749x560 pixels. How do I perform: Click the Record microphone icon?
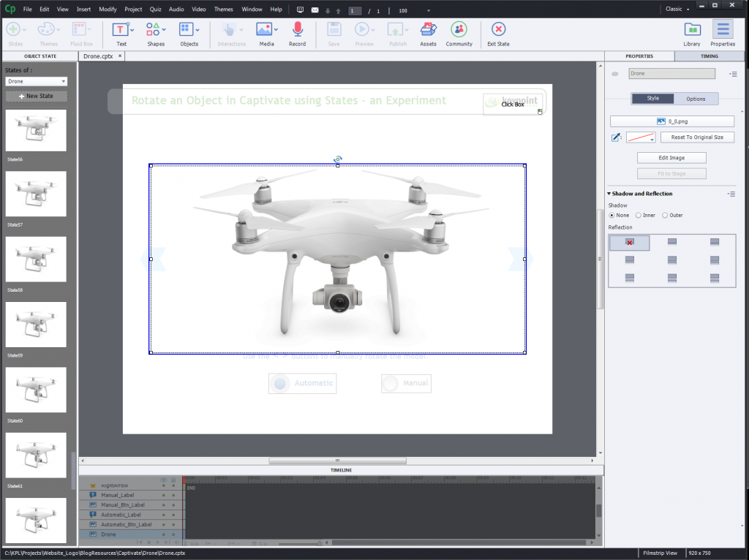pos(297,30)
